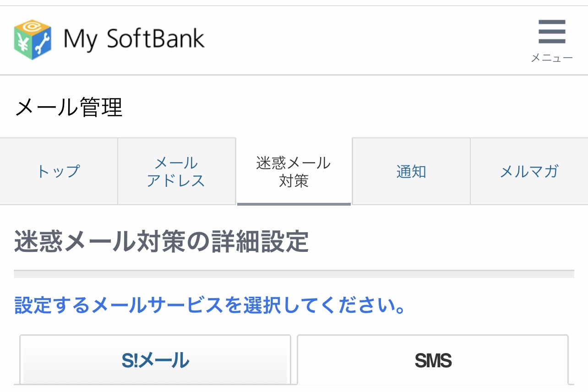This screenshot has height=392, width=588.
Task: Click the My SoftBank wordmark text
Action: (134, 39)
